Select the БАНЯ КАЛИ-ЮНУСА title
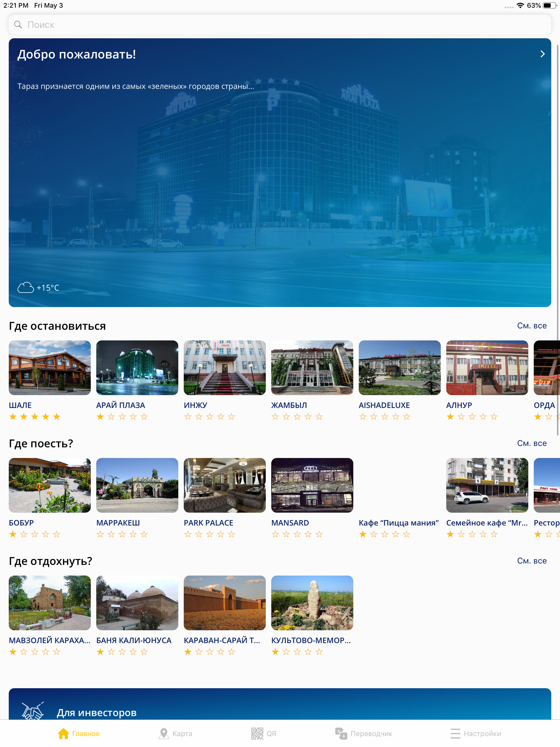This screenshot has width=560, height=747. [x=134, y=640]
